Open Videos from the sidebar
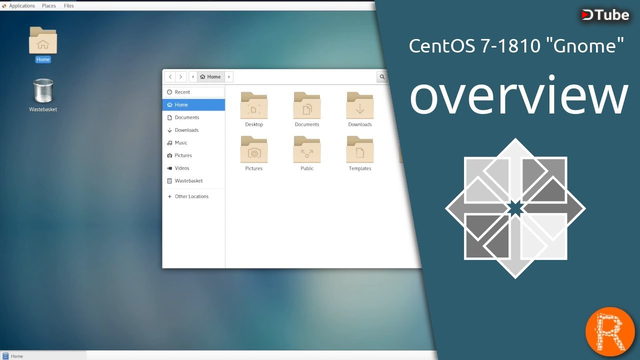This screenshot has height=360, width=640. [x=193, y=168]
